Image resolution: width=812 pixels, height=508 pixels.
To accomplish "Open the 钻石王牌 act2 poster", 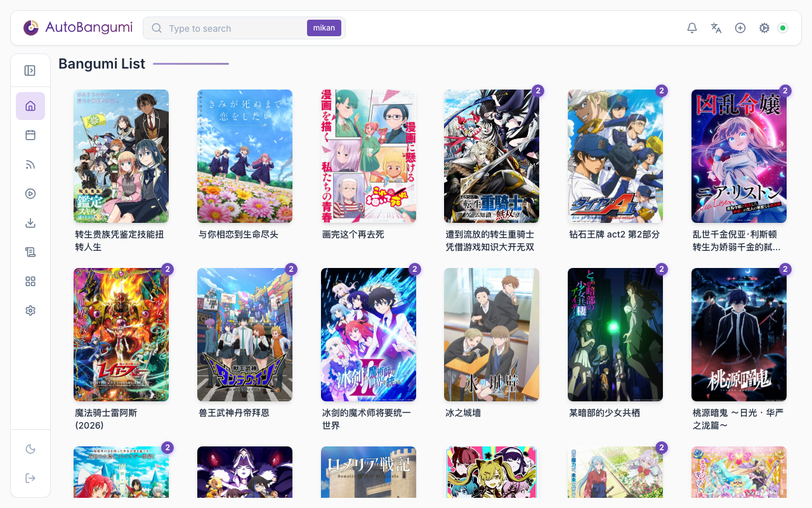I will [615, 156].
